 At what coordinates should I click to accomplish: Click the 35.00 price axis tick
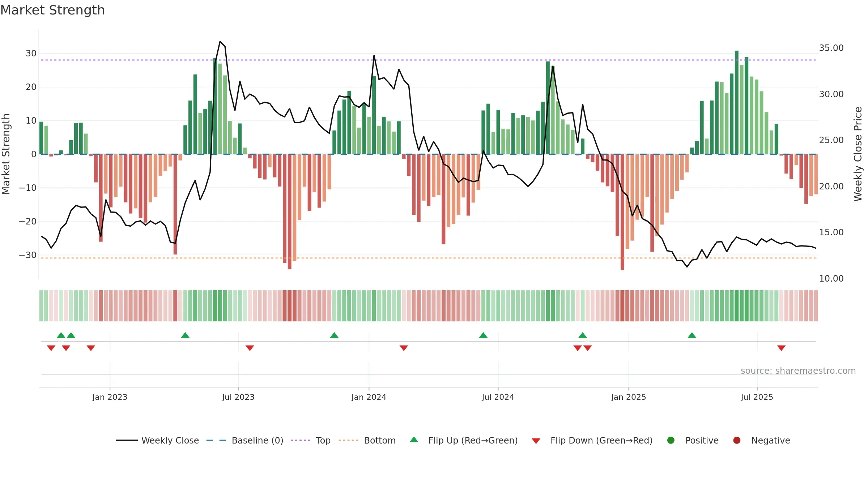831,48
